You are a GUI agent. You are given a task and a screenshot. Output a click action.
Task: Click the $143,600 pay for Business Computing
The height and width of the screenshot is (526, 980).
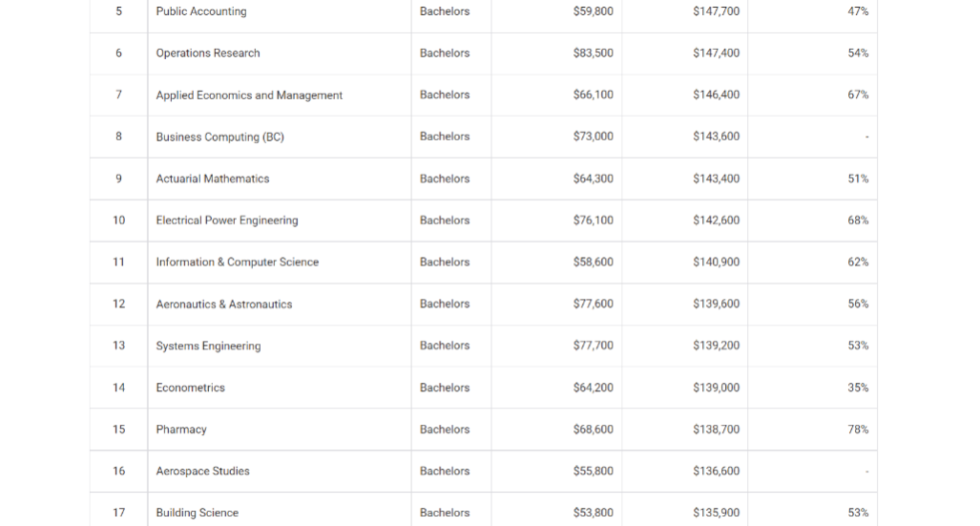717,137
